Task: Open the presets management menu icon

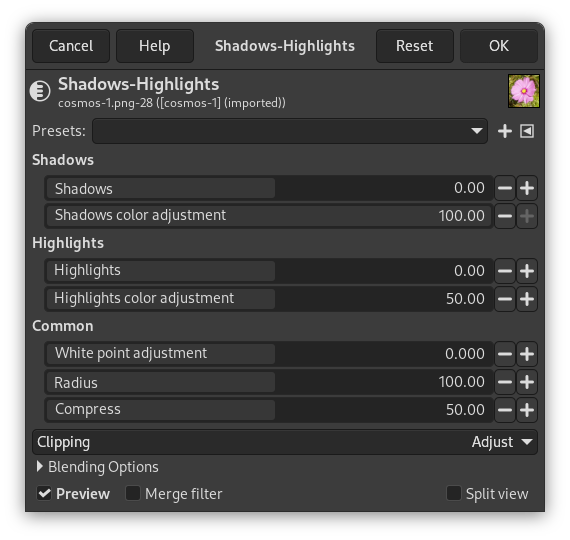Action: pyautogui.click(x=527, y=131)
